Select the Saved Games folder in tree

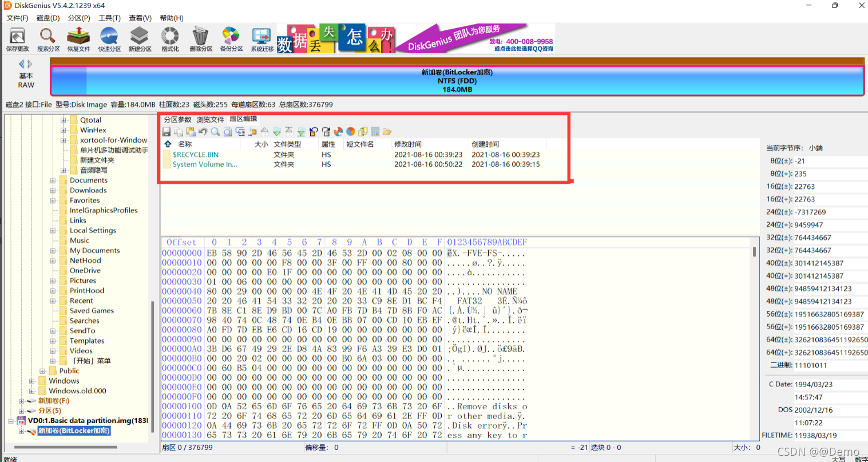point(92,311)
